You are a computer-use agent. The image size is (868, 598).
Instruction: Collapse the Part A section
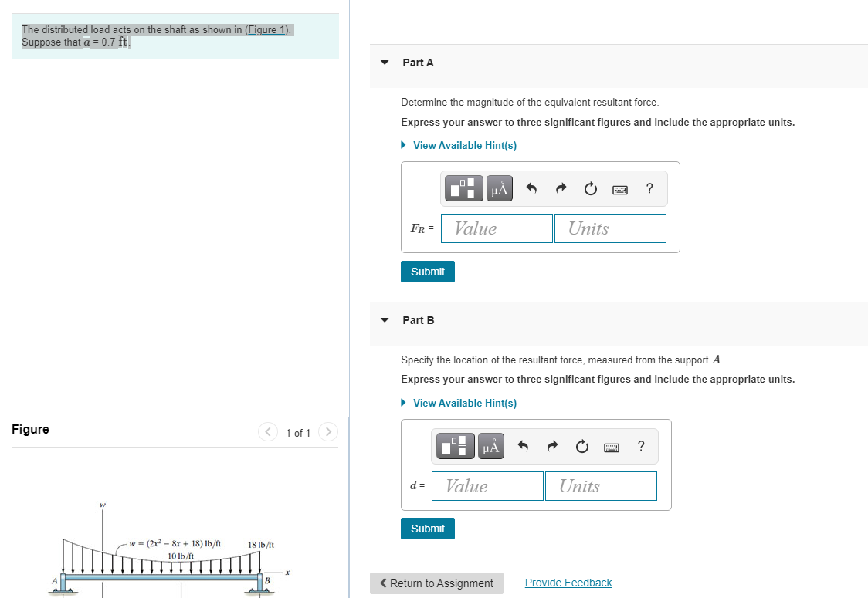pos(385,63)
